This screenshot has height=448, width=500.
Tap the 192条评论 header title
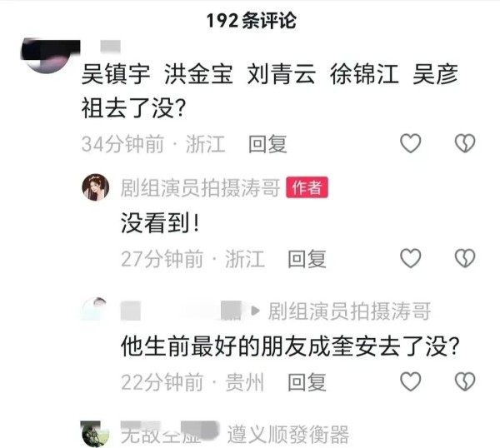(x=252, y=21)
